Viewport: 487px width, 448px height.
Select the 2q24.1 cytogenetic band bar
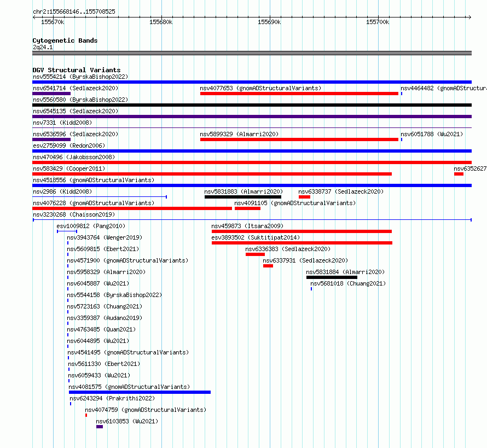pyautogui.click(x=252, y=53)
